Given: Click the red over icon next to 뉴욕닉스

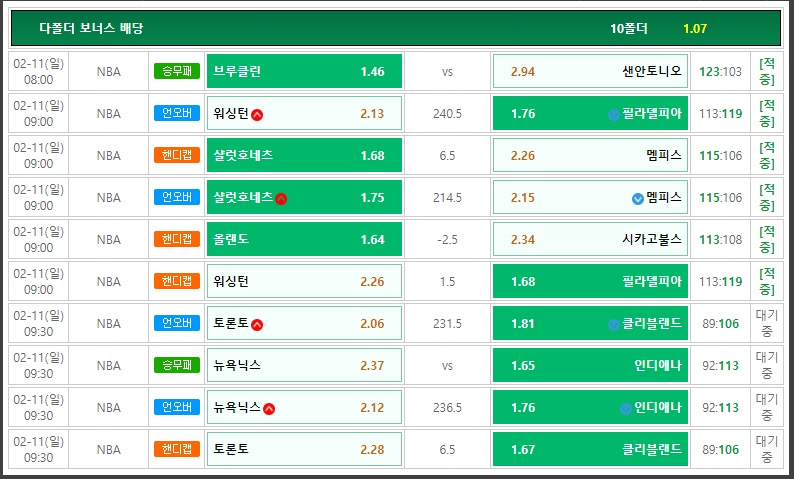Looking at the screenshot, I should tap(269, 409).
